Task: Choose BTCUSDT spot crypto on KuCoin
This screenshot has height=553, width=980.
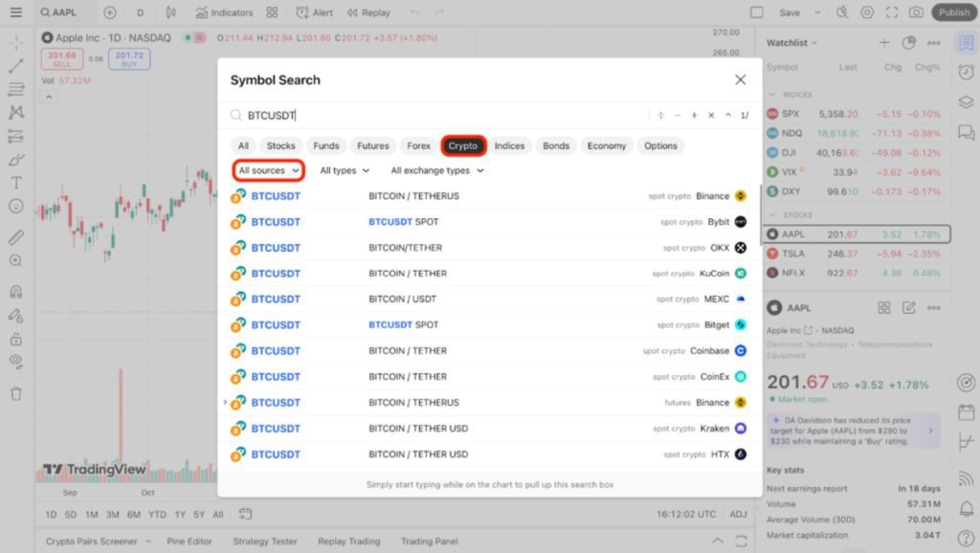Action: [489, 273]
